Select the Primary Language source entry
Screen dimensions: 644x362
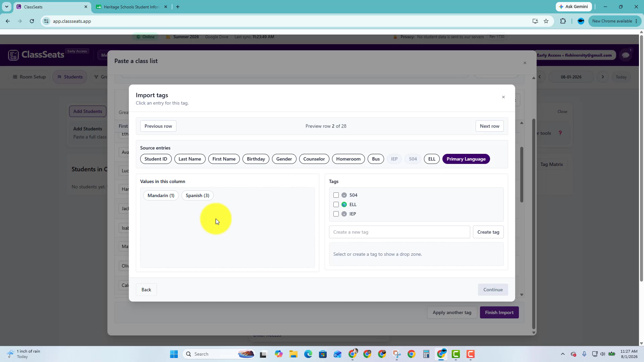point(466,159)
